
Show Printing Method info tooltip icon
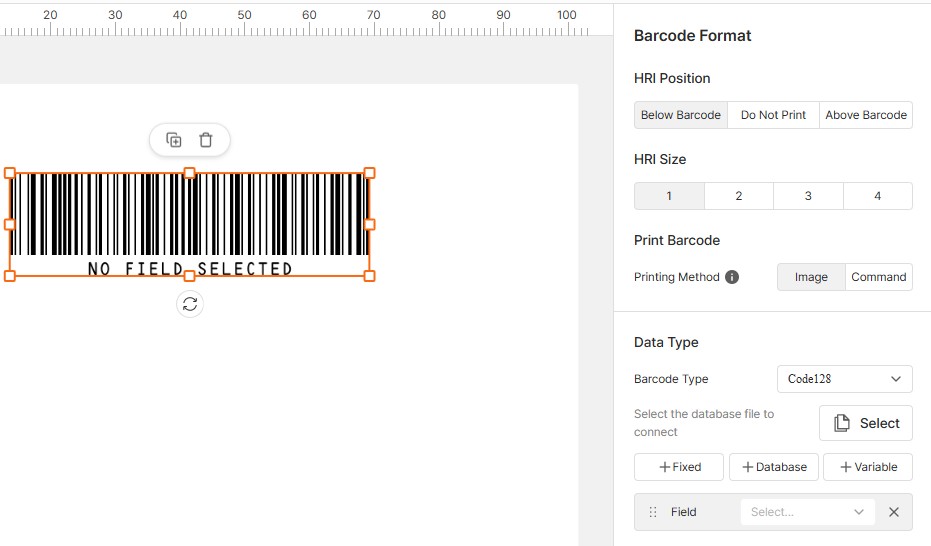pyautogui.click(x=732, y=277)
